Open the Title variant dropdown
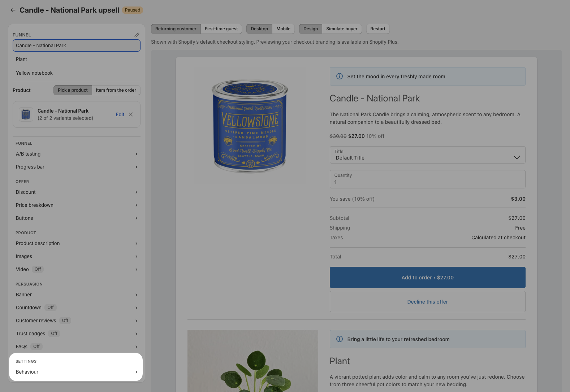The width and height of the screenshot is (570, 392). point(427,155)
